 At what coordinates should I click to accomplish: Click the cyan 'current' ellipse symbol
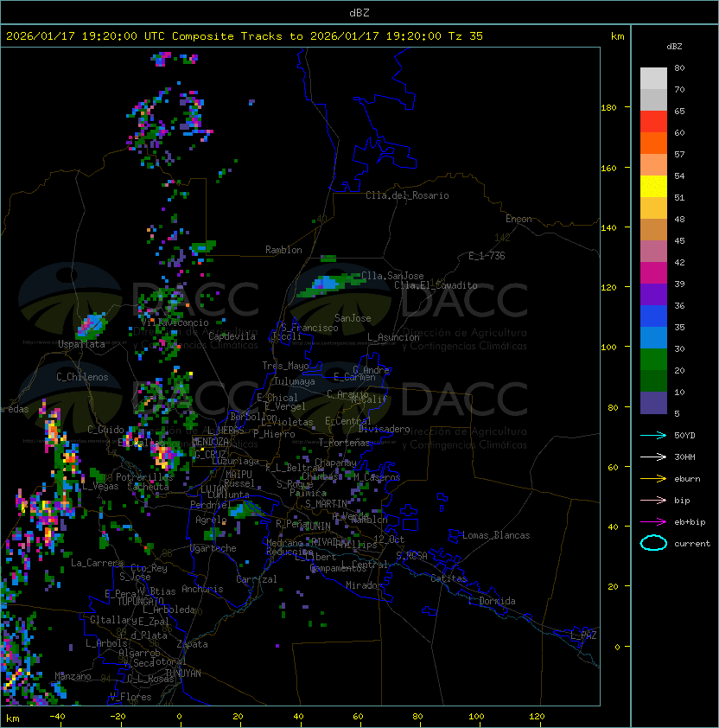pos(653,543)
